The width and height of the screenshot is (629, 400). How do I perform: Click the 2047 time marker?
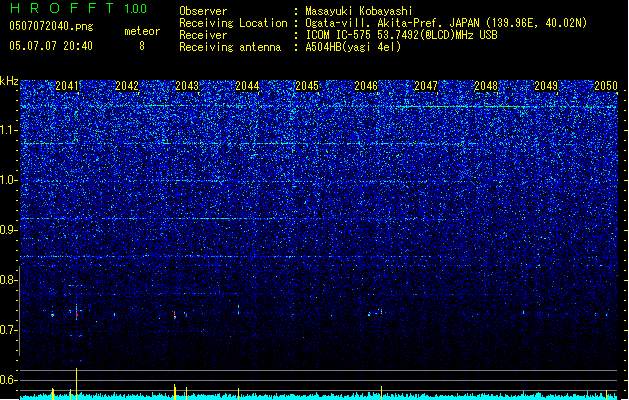tap(426, 86)
